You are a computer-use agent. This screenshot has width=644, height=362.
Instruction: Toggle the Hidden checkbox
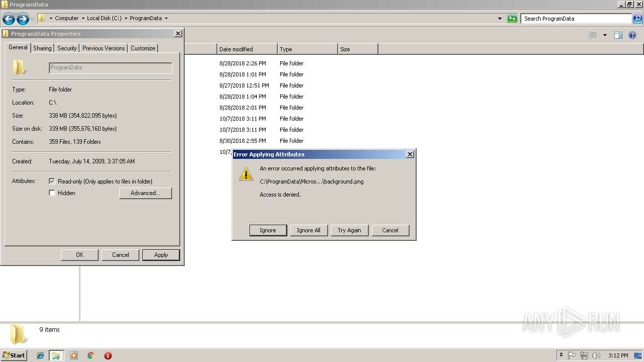click(52, 193)
